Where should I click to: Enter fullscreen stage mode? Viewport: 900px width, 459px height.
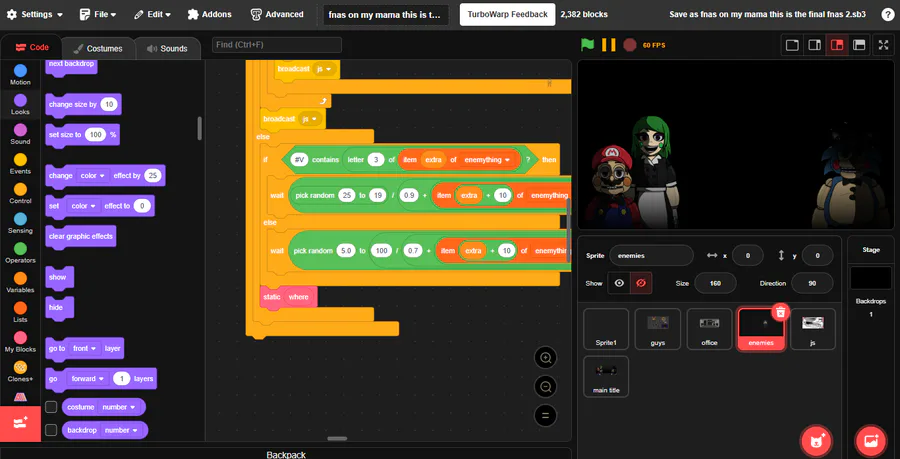(883, 45)
